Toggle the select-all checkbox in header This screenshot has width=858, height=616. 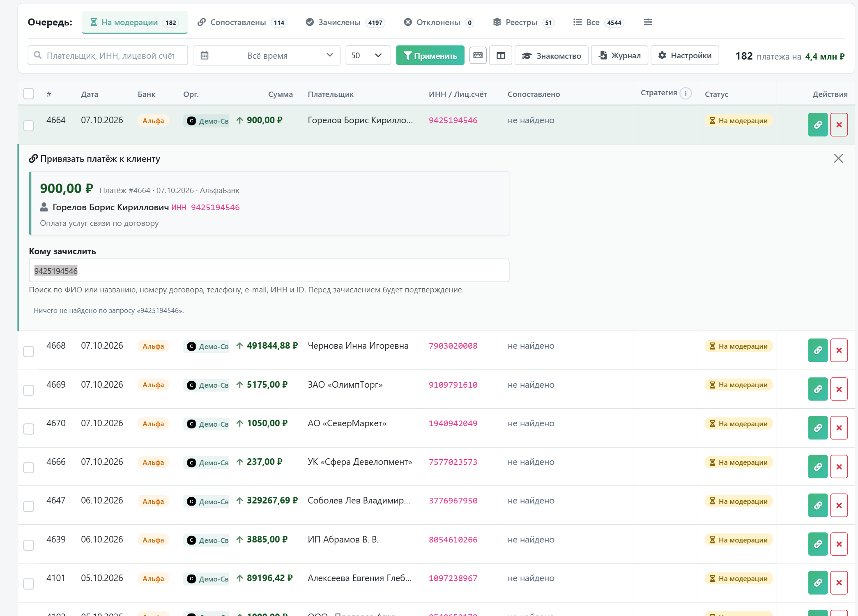pyautogui.click(x=28, y=94)
